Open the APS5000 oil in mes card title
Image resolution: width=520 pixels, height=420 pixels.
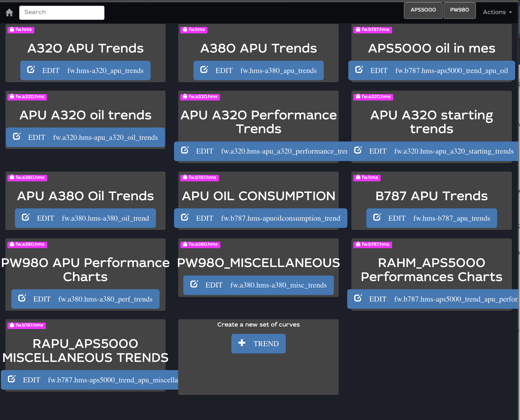tap(432, 48)
